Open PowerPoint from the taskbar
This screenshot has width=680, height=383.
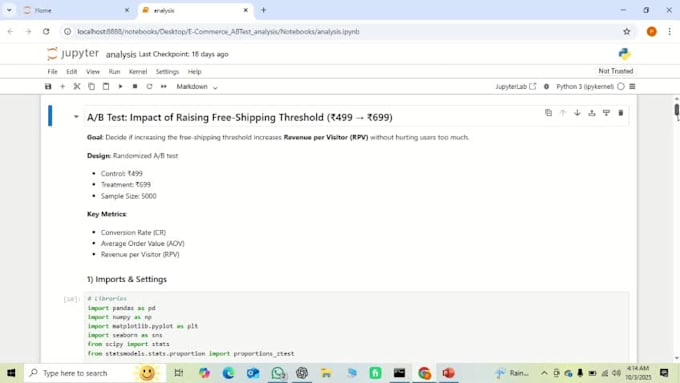(x=448, y=373)
